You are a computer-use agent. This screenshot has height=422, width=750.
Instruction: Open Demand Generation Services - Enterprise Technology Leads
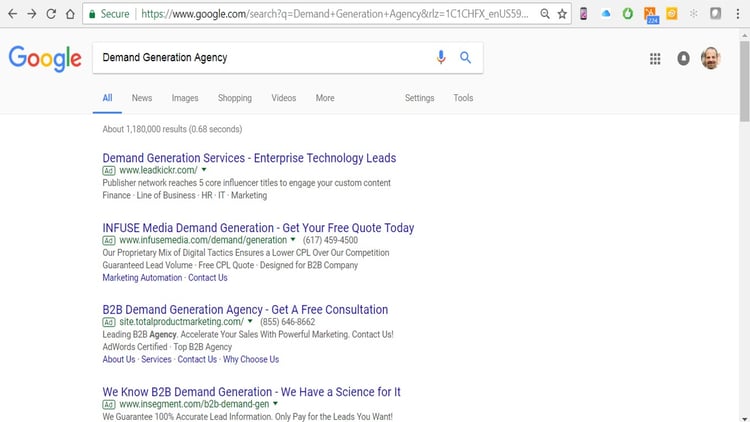249,158
